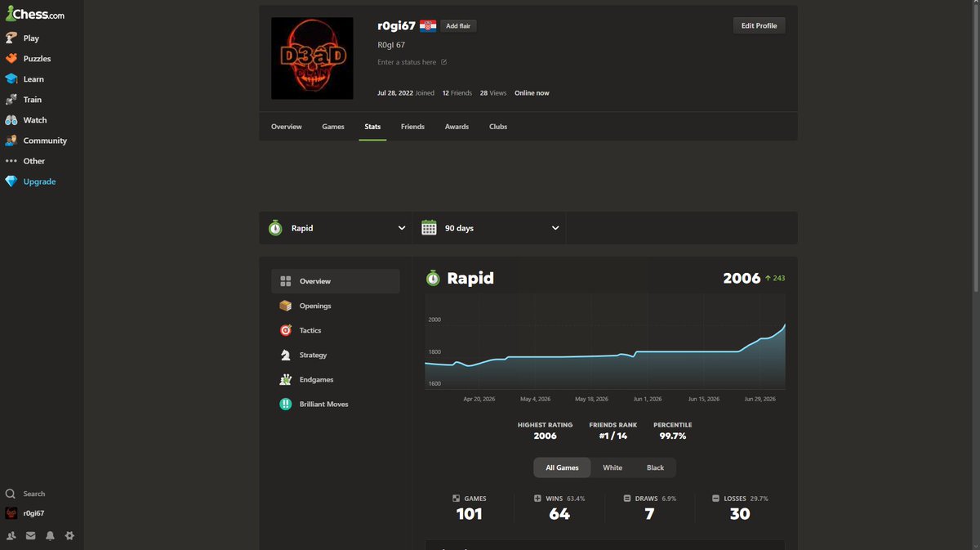Select the Stats tab
The height and width of the screenshot is (550, 980).
(x=372, y=127)
